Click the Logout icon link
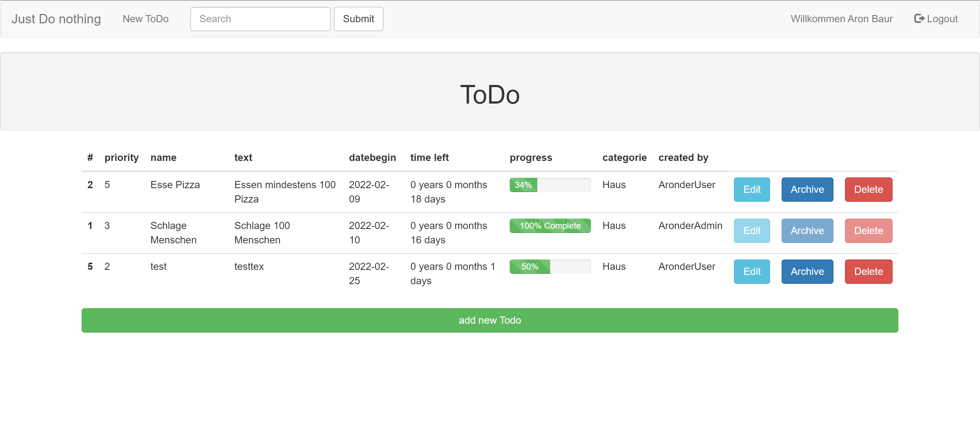This screenshot has width=980, height=429. [x=936, y=19]
